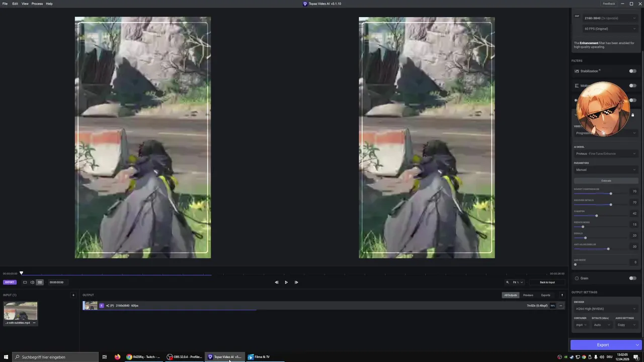644x362 pixels.
Task: Click the remove button on the output row
Action: pos(560,305)
